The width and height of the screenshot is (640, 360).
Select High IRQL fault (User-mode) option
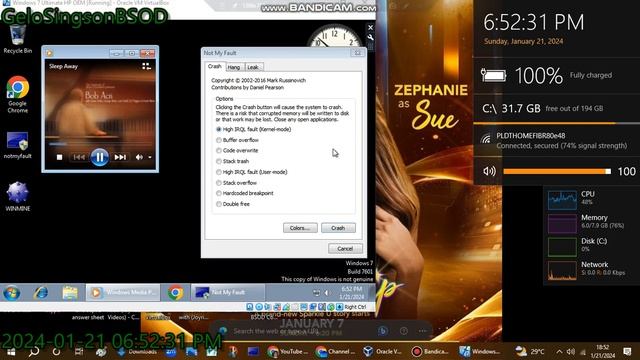coord(251,172)
